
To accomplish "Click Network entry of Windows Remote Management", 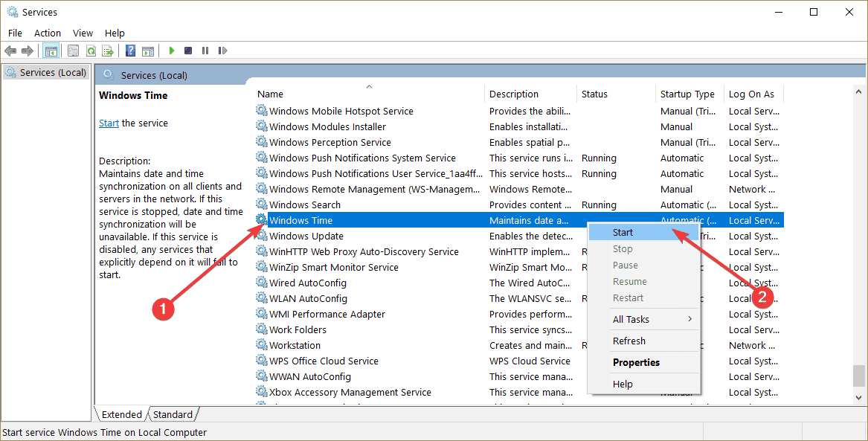I will click(752, 189).
